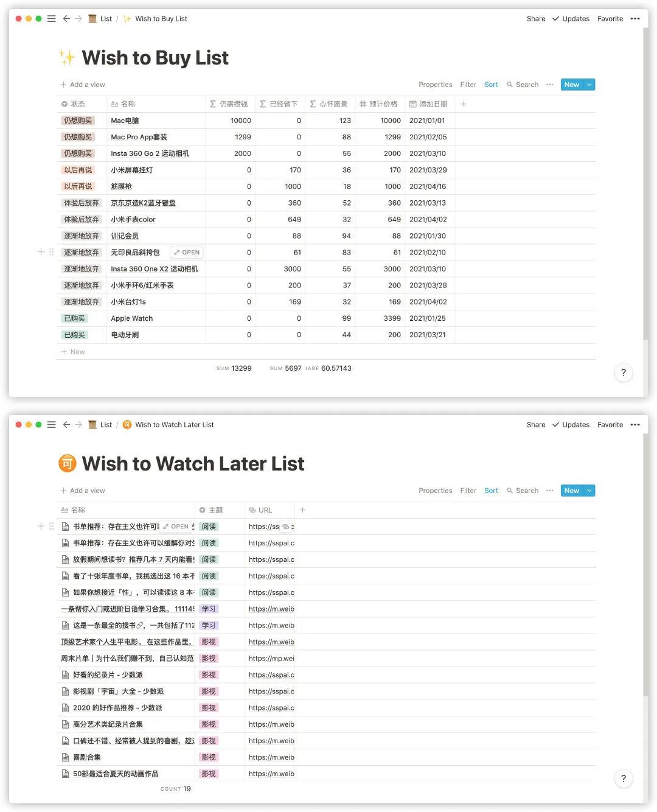Click Search in Wish to Watch Later toolbar
657x812 pixels.
tap(523, 491)
